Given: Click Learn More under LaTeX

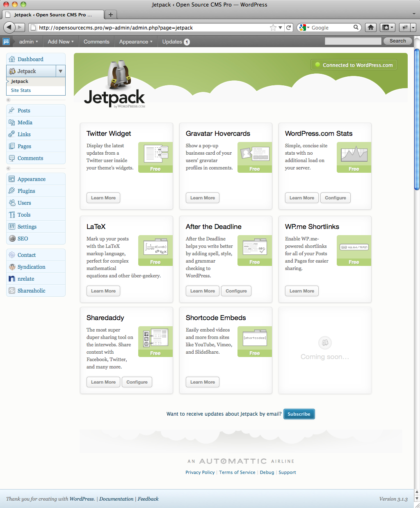Looking at the screenshot, I should pyautogui.click(x=103, y=291).
